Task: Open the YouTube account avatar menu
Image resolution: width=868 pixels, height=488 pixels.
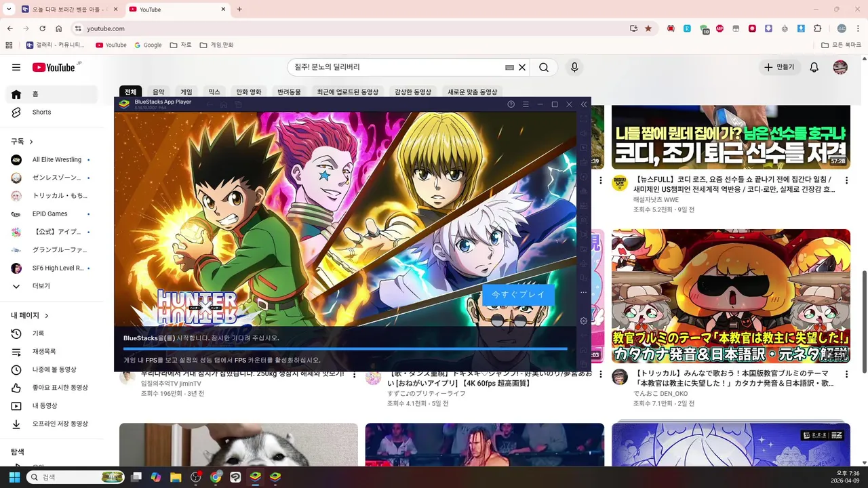Action: click(840, 67)
